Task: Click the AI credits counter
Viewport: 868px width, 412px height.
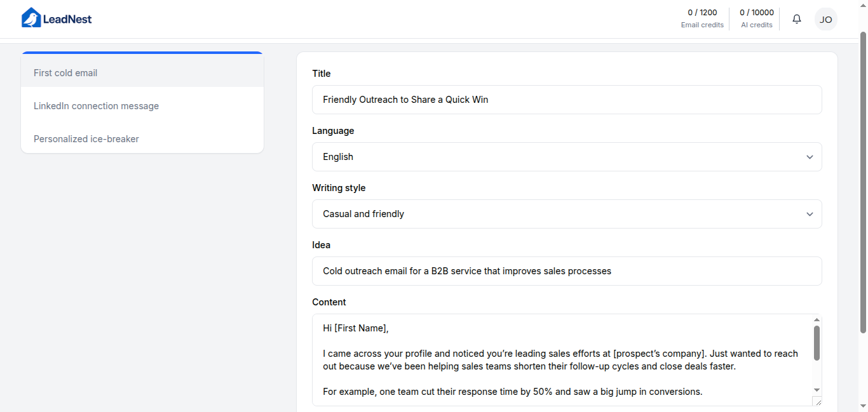Action: click(x=756, y=18)
